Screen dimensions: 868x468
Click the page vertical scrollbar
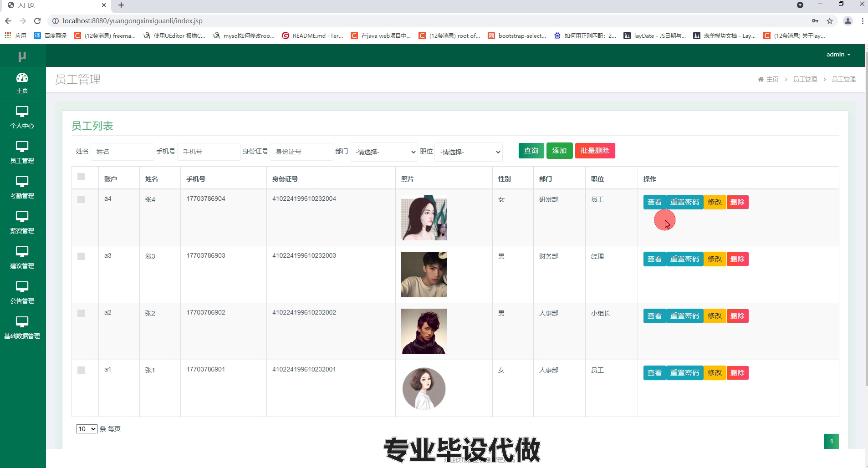click(866, 219)
